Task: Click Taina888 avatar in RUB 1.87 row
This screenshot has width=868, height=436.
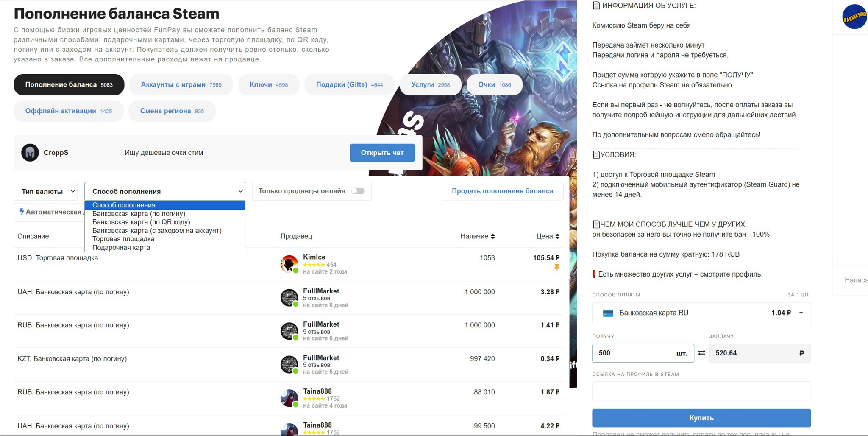Action: tap(289, 398)
